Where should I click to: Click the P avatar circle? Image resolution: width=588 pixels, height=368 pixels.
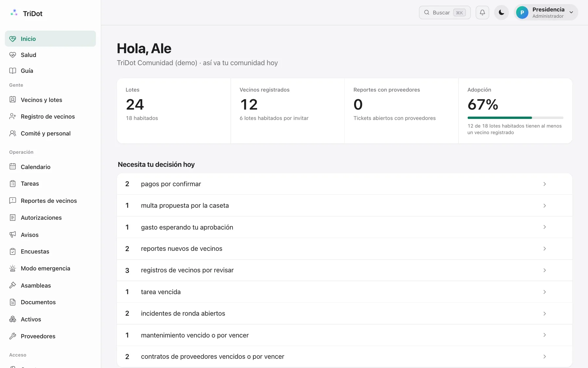click(522, 12)
